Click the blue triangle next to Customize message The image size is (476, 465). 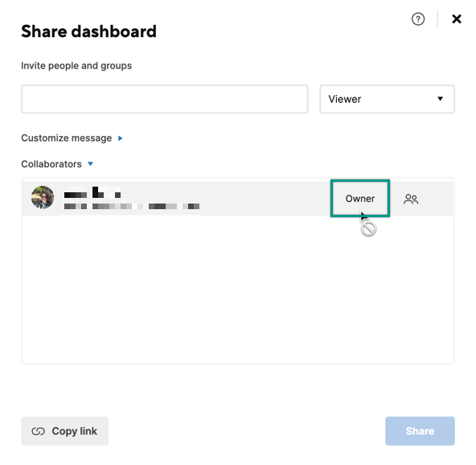click(x=121, y=138)
